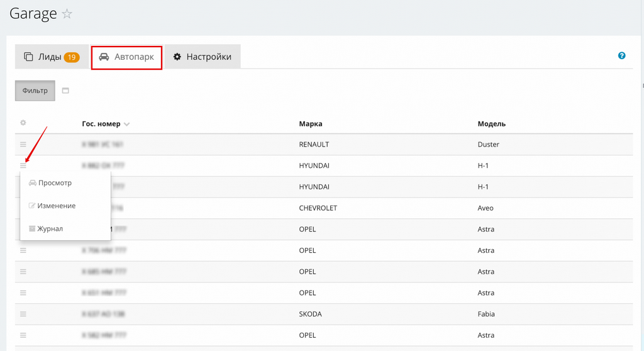Click the Garage page title
The height and width of the screenshot is (351, 644).
(x=33, y=14)
